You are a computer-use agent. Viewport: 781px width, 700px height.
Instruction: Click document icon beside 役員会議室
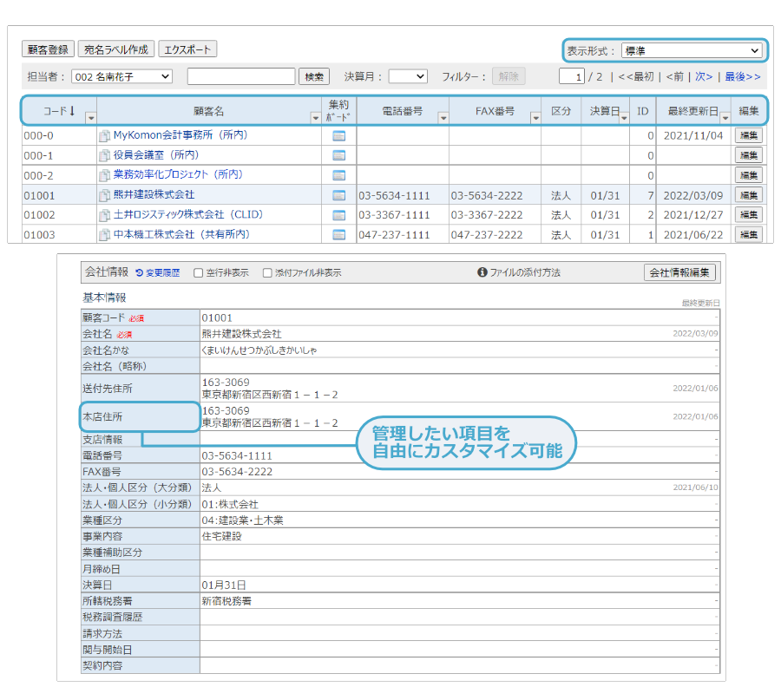[104, 155]
